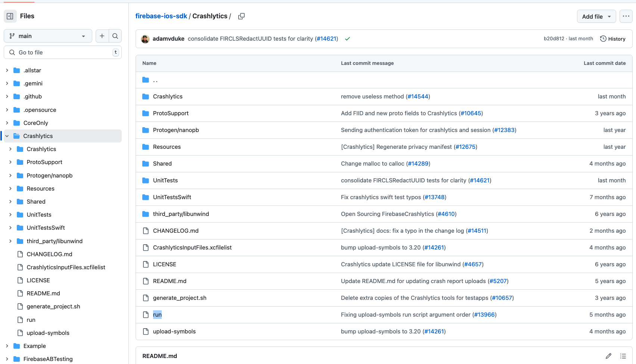The image size is (636, 364).
Task: Expand the UnitTests subfolder chevron
Action: [10, 214]
